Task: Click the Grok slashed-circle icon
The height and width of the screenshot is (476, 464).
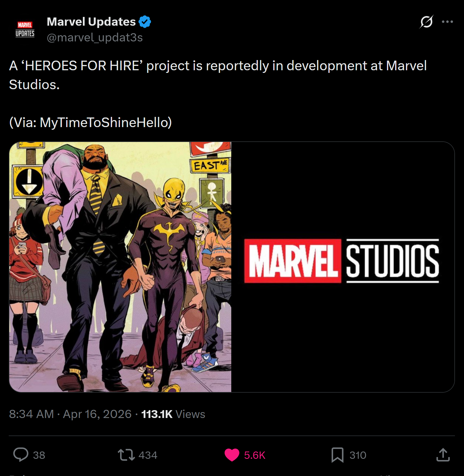Action: tap(426, 22)
